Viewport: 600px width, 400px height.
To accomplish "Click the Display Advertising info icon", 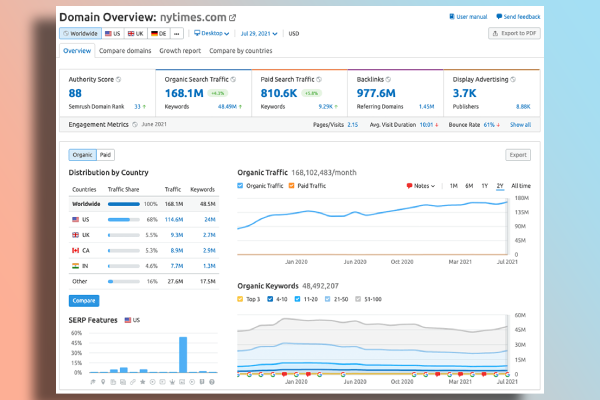I will tap(513, 79).
